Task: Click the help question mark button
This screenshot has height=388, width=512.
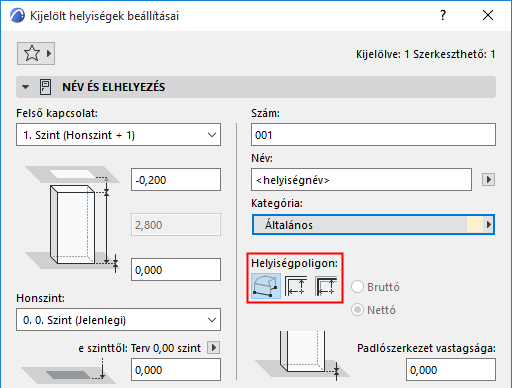Action: (x=443, y=15)
